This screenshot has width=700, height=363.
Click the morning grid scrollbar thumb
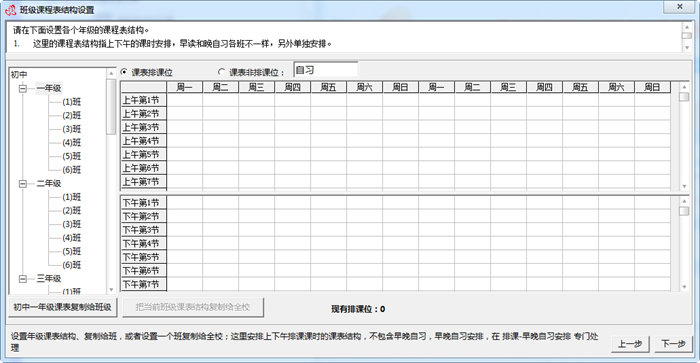coord(684,96)
